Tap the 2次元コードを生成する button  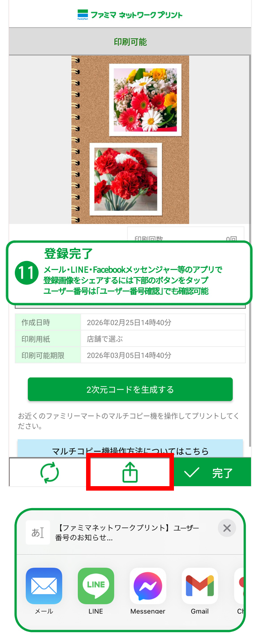130,389
